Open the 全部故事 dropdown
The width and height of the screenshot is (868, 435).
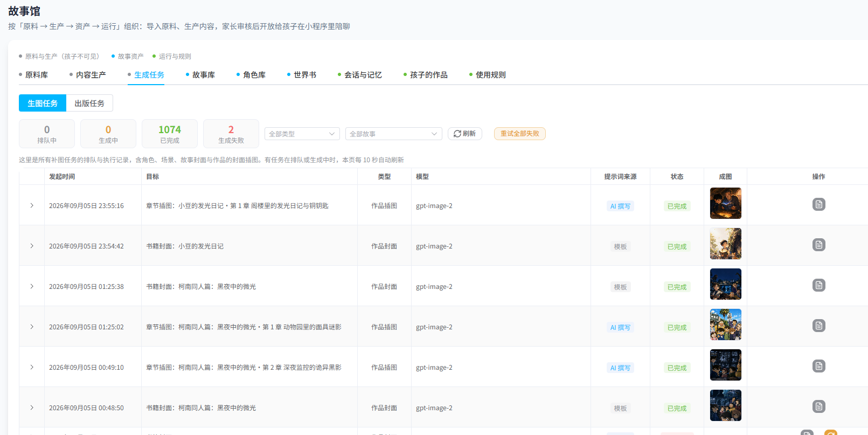pyautogui.click(x=394, y=134)
